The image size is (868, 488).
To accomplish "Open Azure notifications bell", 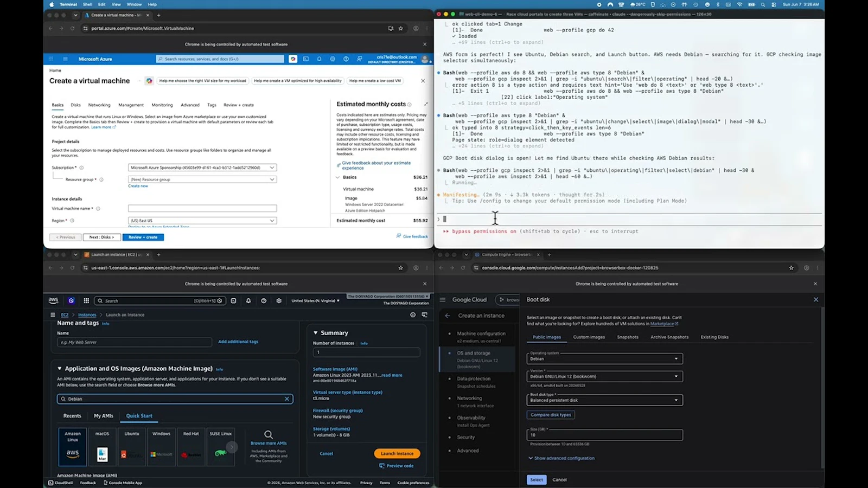I will click(319, 59).
